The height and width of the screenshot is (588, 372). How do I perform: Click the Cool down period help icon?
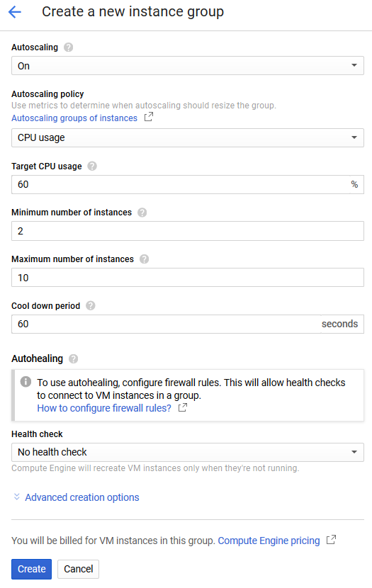point(91,305)
